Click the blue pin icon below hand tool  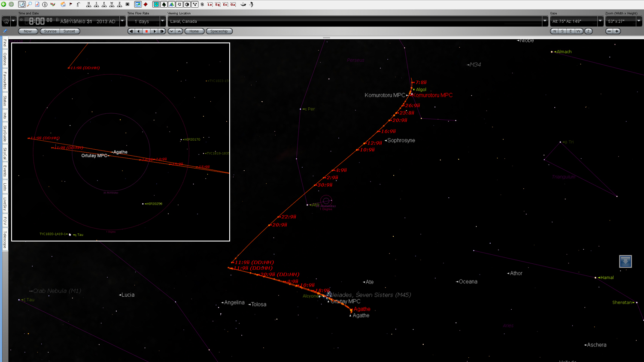click(x=5, y=31)
